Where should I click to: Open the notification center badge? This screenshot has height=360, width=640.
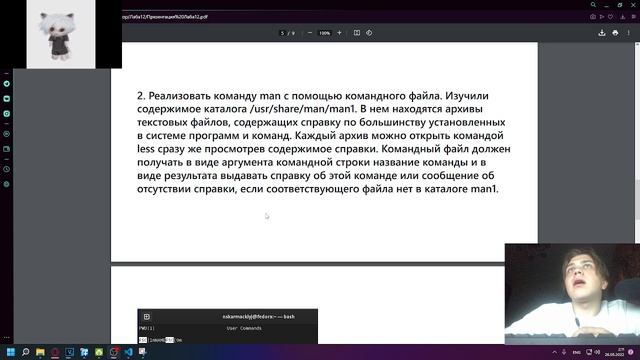click(631, 352)
